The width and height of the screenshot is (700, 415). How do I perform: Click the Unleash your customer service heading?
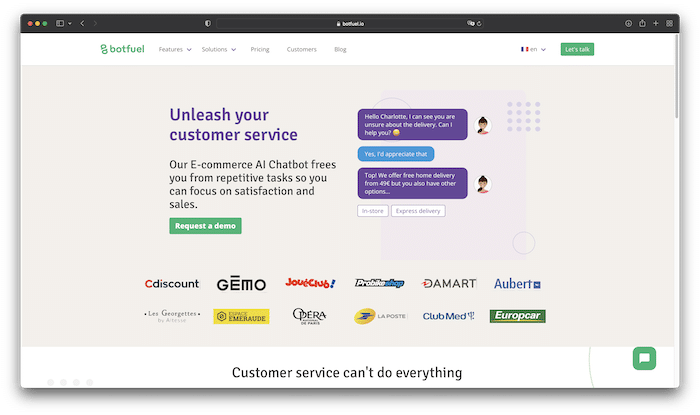coord(233,124)
